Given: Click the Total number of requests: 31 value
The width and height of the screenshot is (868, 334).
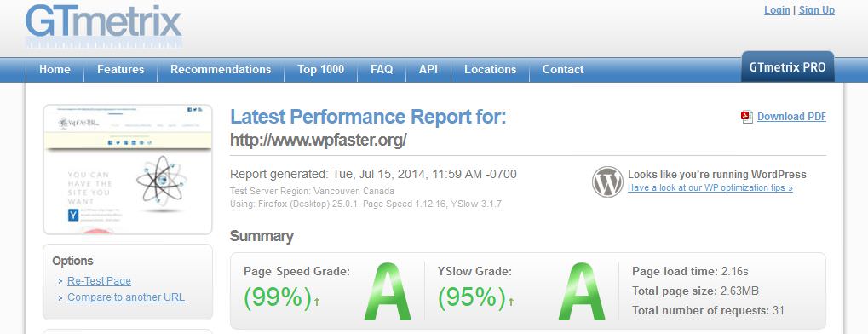Looking at the screenshot, I should point(708,311).
